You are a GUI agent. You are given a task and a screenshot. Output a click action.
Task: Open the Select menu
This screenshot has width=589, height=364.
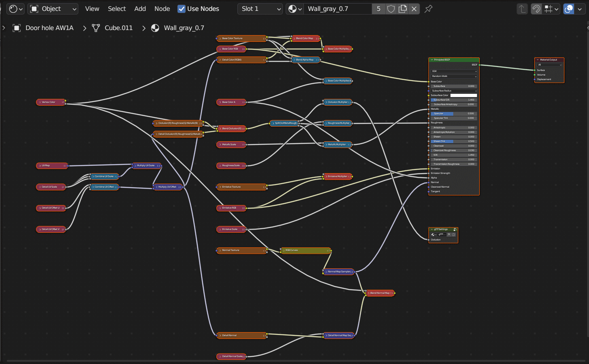pyautogui.click(x=117, y=9)
